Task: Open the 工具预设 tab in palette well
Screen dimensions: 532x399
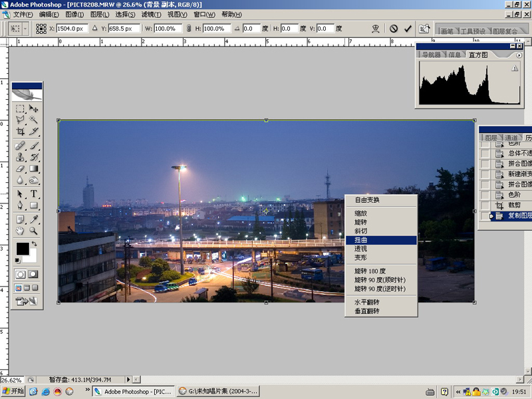Action: tap(473, 31)
